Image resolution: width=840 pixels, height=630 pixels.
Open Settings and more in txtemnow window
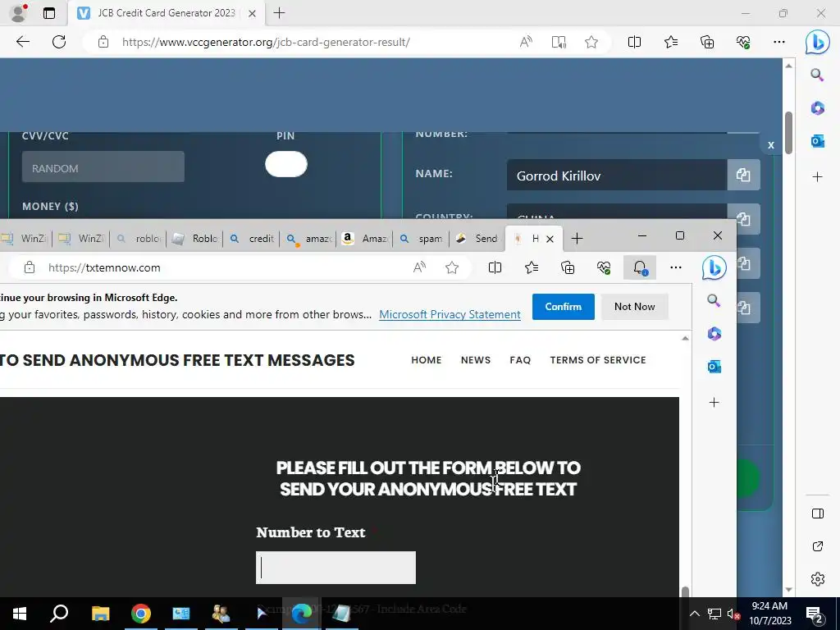[676, 267]
